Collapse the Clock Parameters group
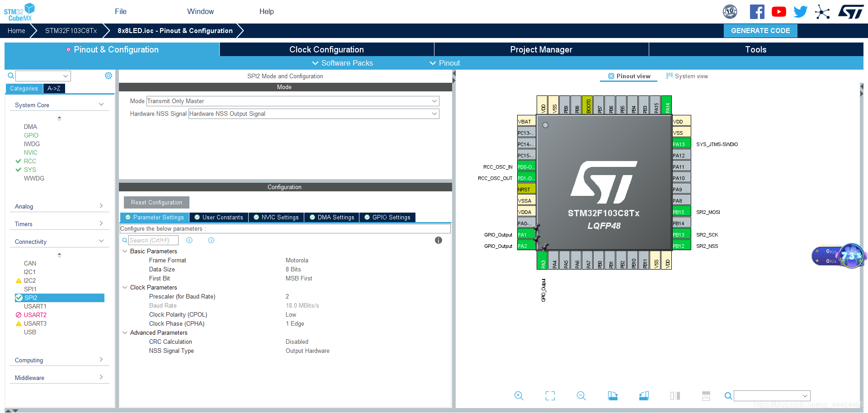The image size is (868, 413). 125,287
